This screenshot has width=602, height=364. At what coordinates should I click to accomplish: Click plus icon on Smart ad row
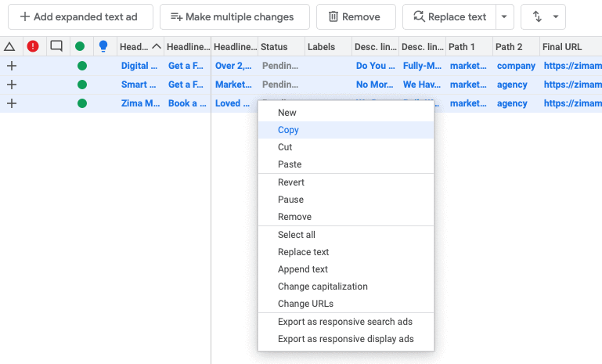pyautogui.click(x=11, y=85)
